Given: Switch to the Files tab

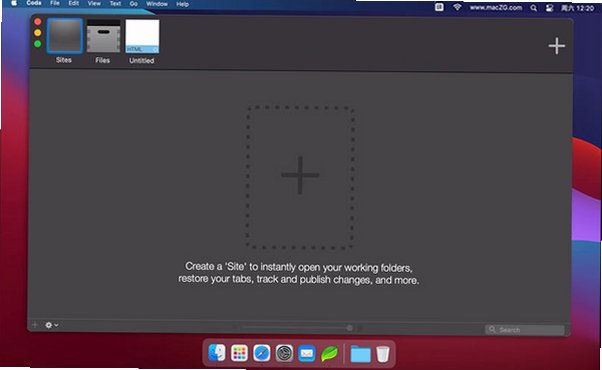Looking at the screenshot, I should point(103,36).
